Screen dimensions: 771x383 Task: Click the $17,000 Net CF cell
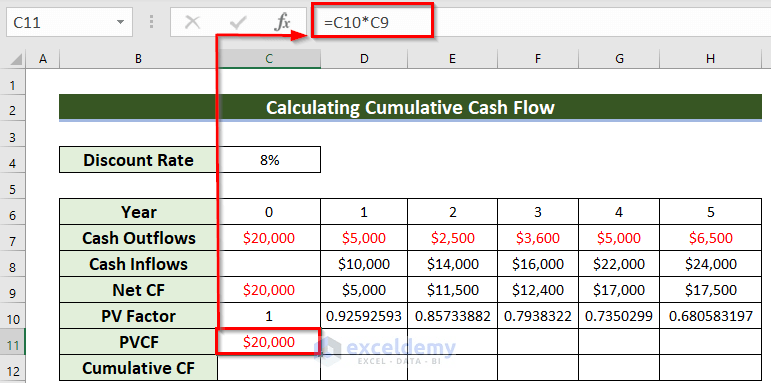point(619,290)
